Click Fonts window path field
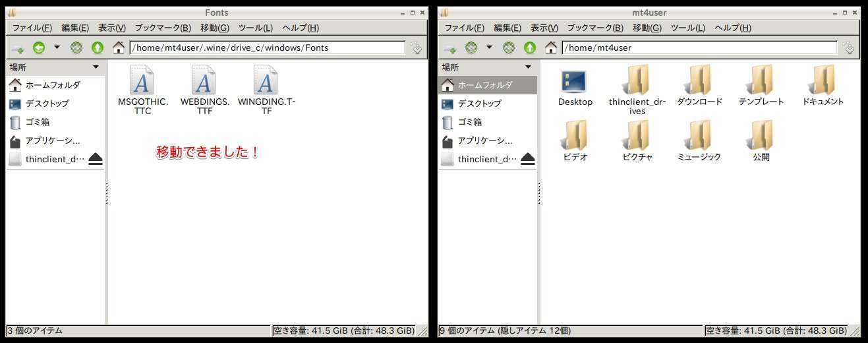 coord(267,47)
